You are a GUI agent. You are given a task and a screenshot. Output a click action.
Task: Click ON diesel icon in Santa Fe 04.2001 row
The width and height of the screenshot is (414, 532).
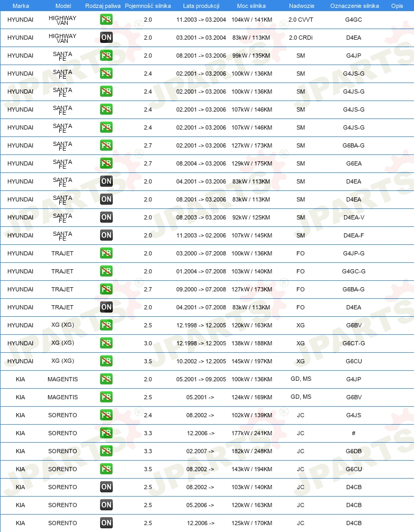tap(106, 181)
